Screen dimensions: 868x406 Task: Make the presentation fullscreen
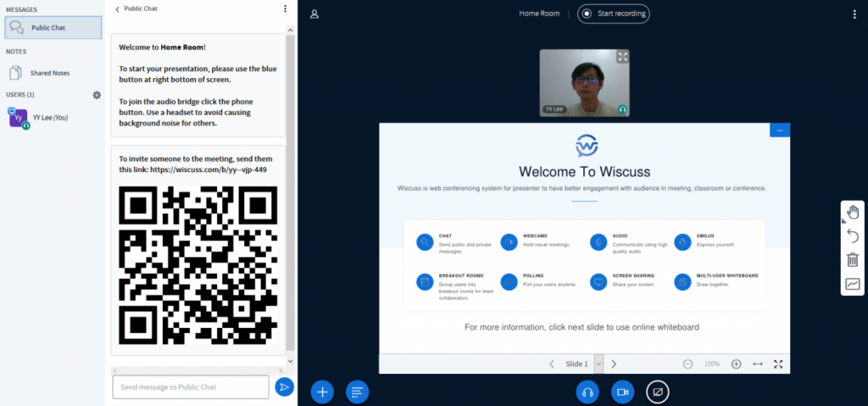tap(778, 364)
